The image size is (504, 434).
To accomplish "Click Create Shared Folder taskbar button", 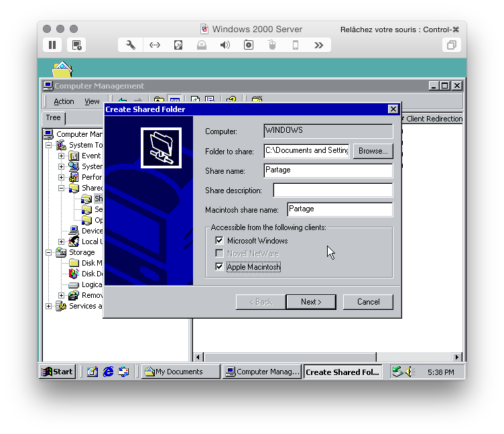I will tap(342, 372).
